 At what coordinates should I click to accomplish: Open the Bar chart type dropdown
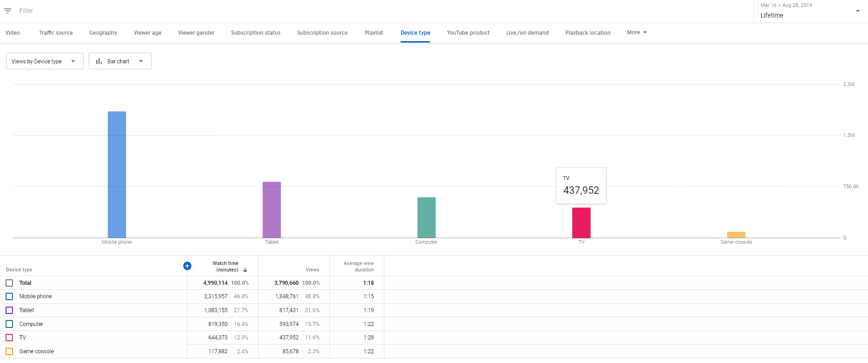(120, 61)
